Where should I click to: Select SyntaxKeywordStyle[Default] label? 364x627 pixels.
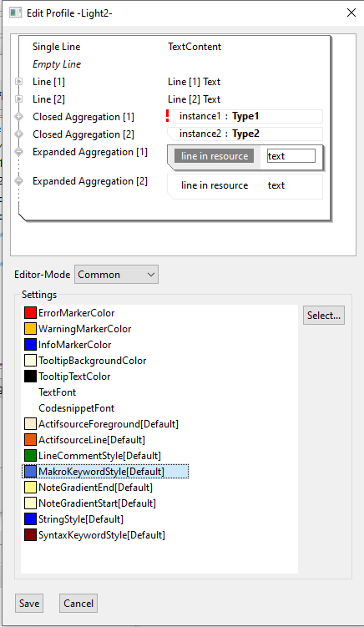(x=102, y=535)
